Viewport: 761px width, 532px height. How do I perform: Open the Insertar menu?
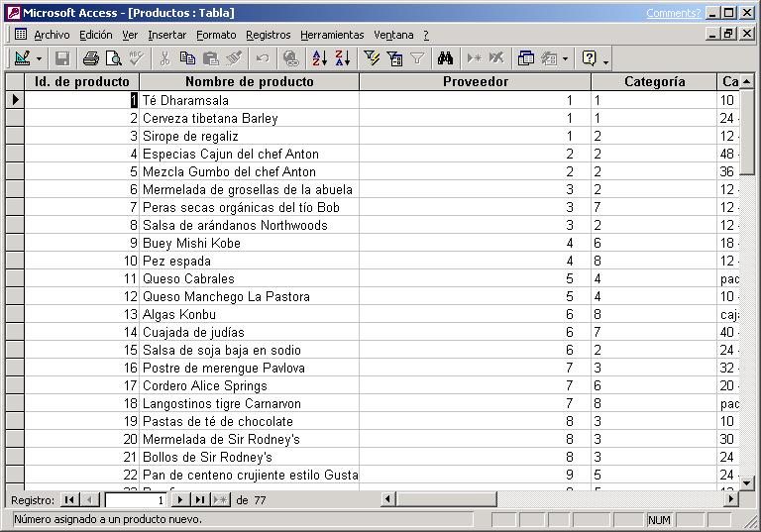[x=166, y=35]
